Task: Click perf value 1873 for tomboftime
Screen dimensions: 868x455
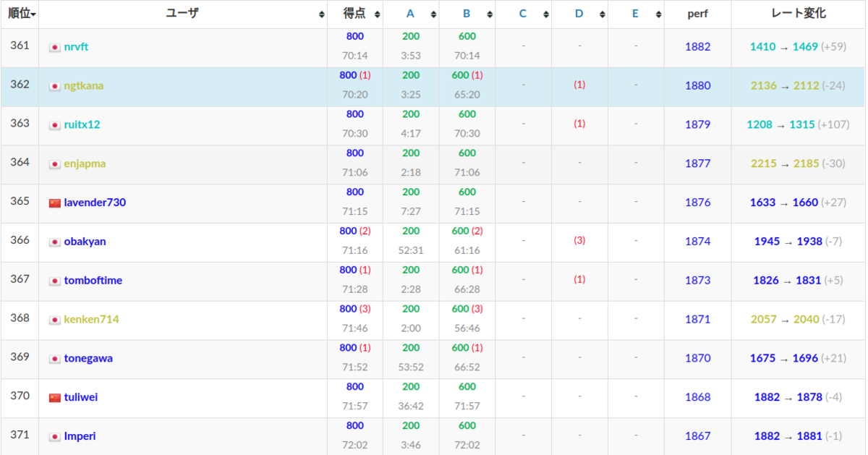Action: [697, 281]
